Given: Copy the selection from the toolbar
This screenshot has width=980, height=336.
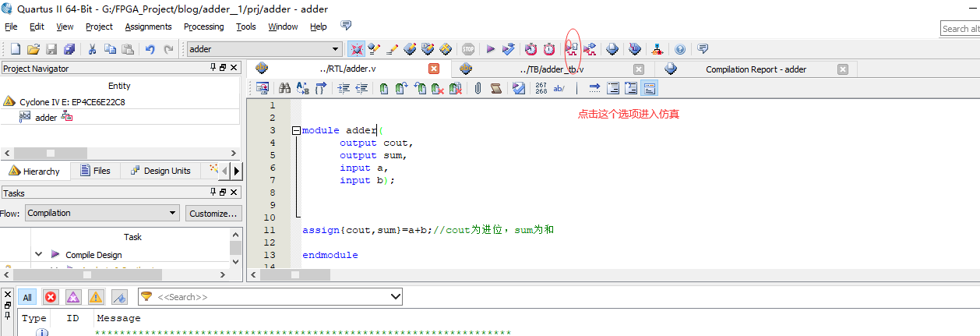Looking at the screenshot, I should (x=110, y=49).
